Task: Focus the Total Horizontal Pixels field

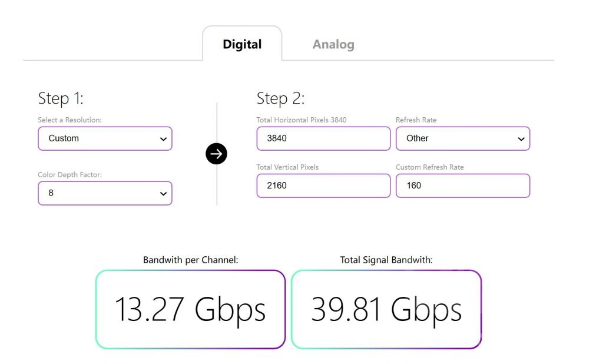Action: point(323,138)
